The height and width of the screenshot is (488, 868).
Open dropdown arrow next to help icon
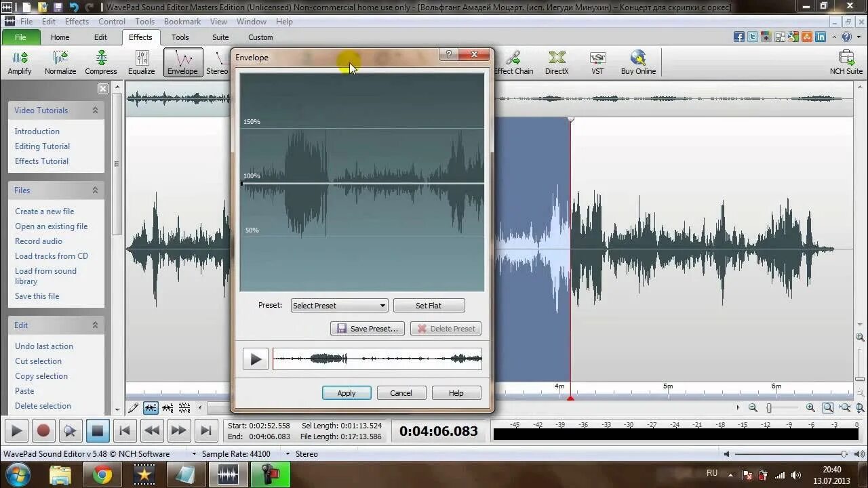[x=858, y=37]
